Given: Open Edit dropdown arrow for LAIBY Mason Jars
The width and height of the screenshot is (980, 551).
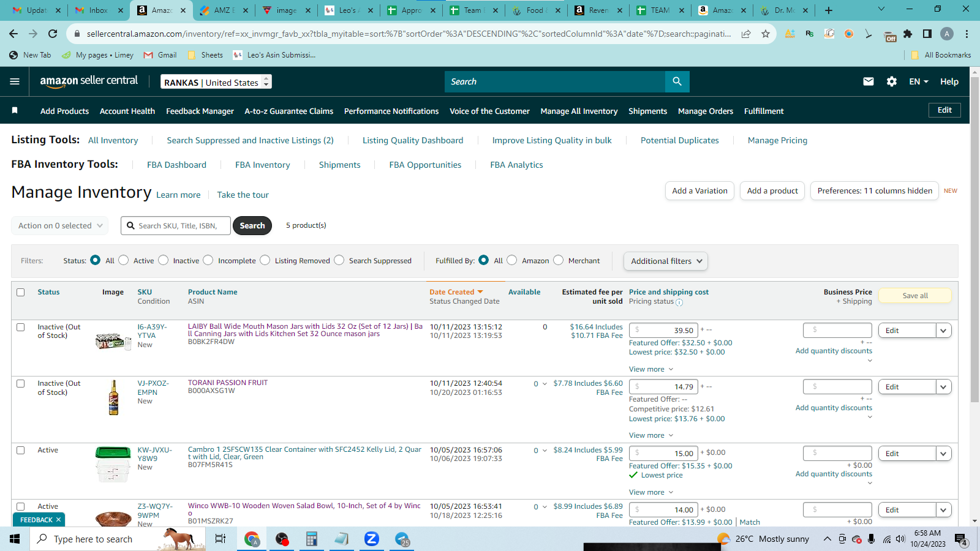Looking at the screenshot, I should [944, 331].
